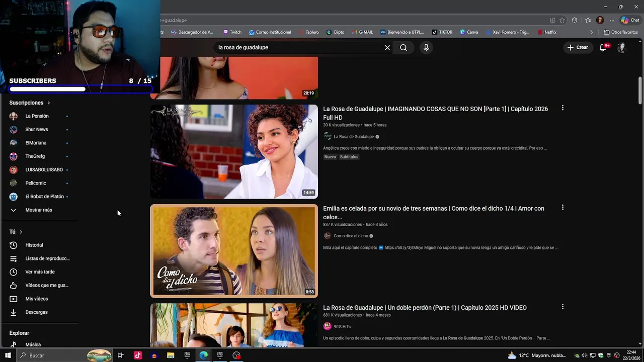Viewport: 644px width, 362px height.
Task: Open the Clipto bookmark
Action: [335, 32]
